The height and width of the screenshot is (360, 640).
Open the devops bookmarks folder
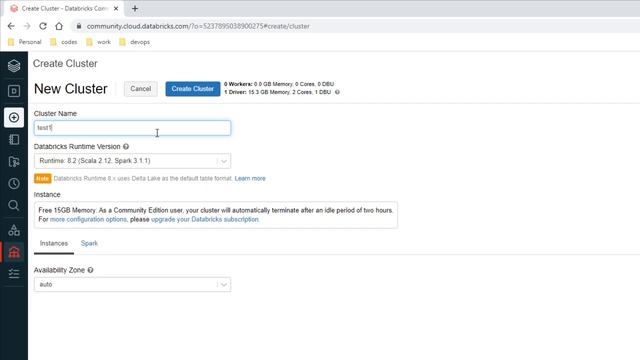[x=135, y=42]
